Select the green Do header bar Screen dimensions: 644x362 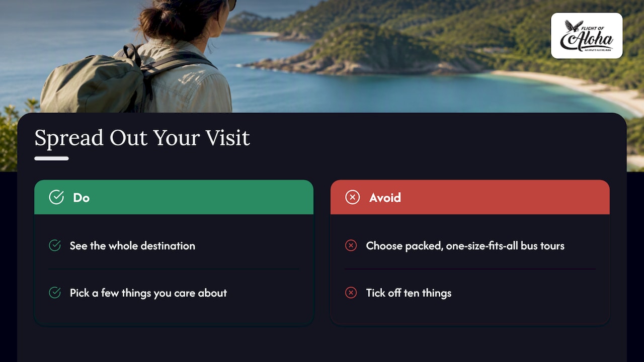pos(174,197)
